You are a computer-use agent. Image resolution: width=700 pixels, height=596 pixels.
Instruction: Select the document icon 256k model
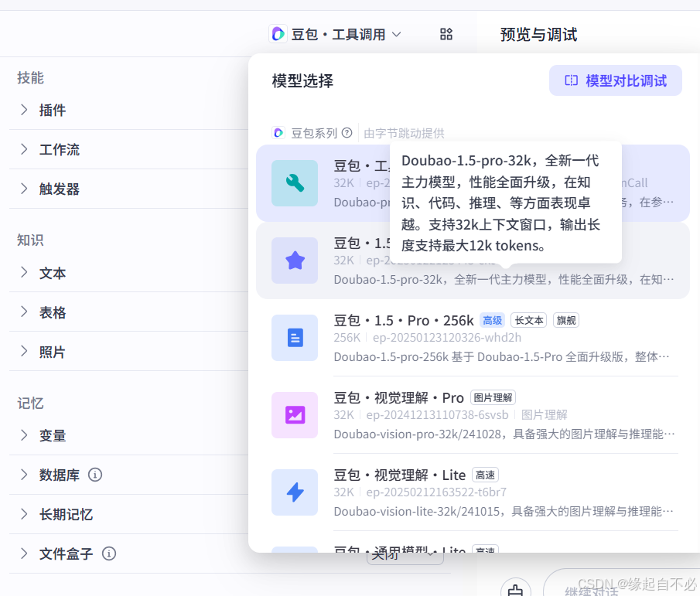tap(295, 338)
